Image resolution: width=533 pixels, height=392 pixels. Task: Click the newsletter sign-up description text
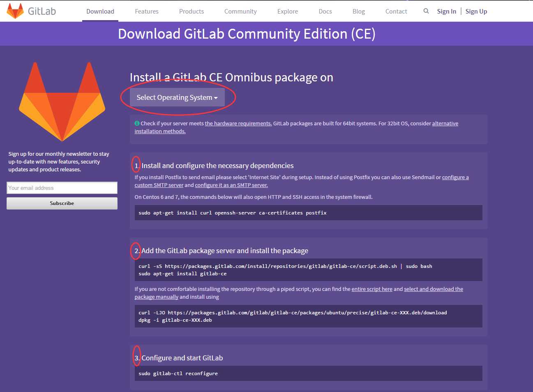point(59,161)
